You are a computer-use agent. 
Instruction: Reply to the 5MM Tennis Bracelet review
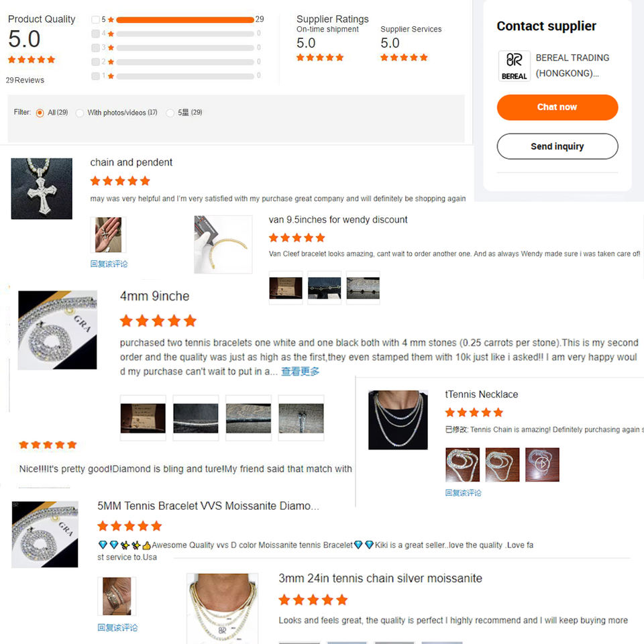coord(117,627)
